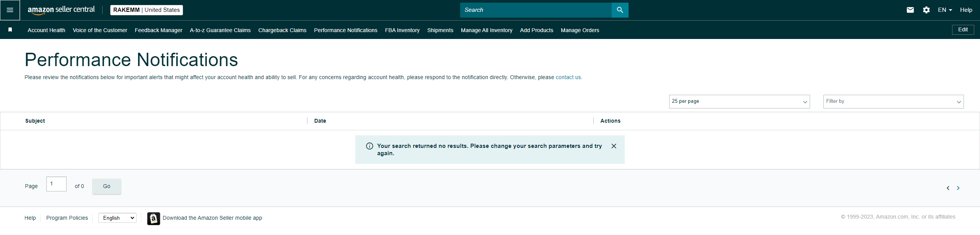Open Manage Orders
The width and height of the screenshot is (980, 235).
point(580,30)
